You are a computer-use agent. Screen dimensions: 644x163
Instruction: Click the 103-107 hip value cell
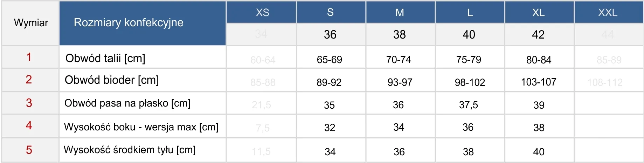539,82
